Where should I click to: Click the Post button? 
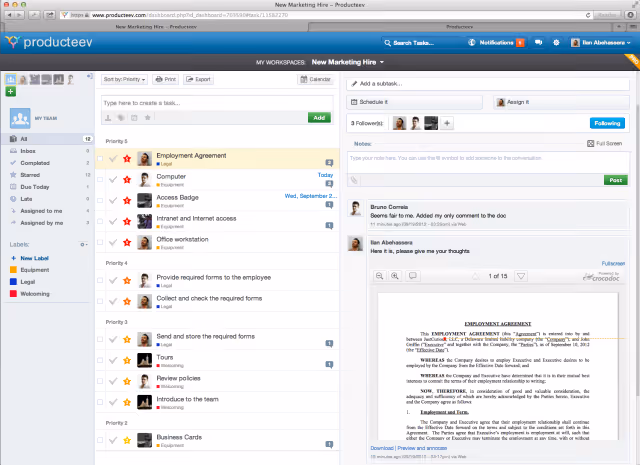[616, 180]
